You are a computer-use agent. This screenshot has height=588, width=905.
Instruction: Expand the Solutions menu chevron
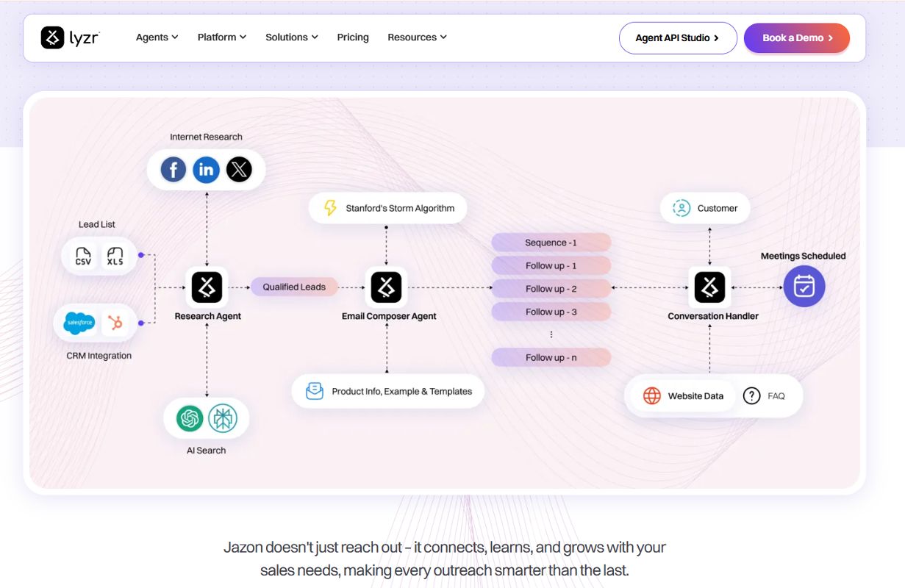pyautogui.click(x=315, y=37)
